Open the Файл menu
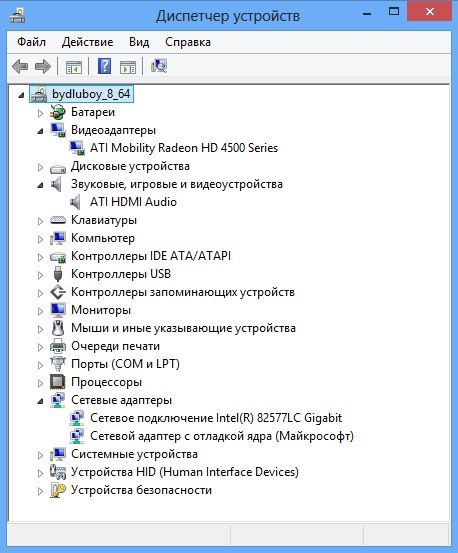This screenshot has width=458, height=553. (x=31, y=42)
